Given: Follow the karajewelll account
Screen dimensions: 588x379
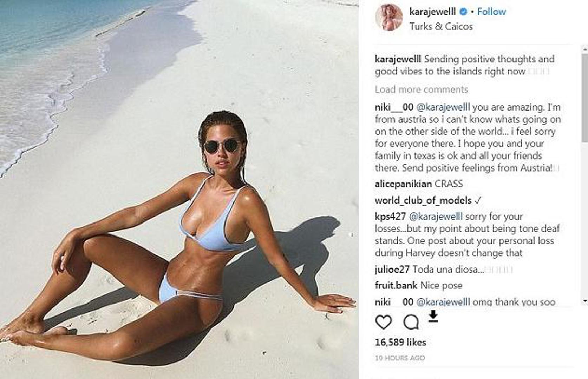Looking at the screenshot, I should pos(491,12).
